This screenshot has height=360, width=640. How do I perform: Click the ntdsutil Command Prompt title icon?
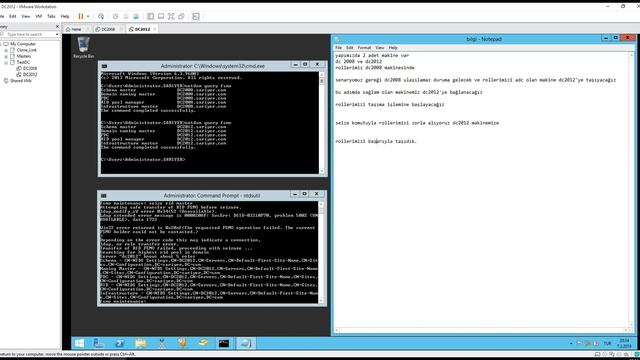104,196
